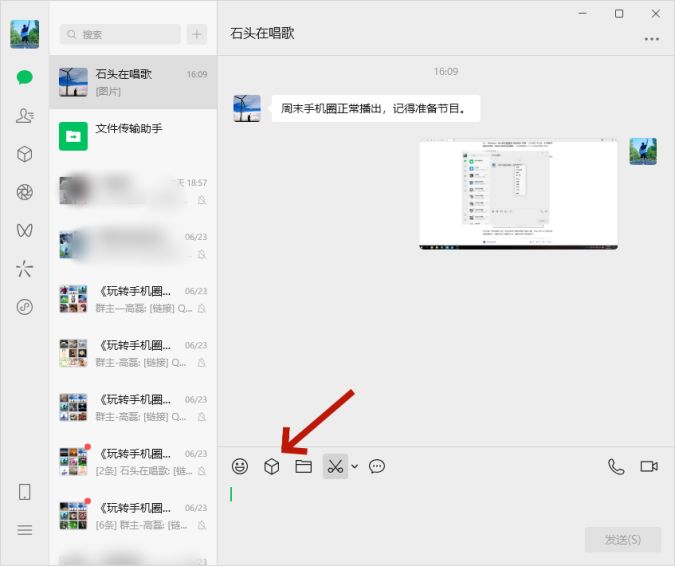Open chat info three-dots menu
Image resolution: width=675 pixels, height=566 pixels.
pyautogui.click(x=652, y=39)
